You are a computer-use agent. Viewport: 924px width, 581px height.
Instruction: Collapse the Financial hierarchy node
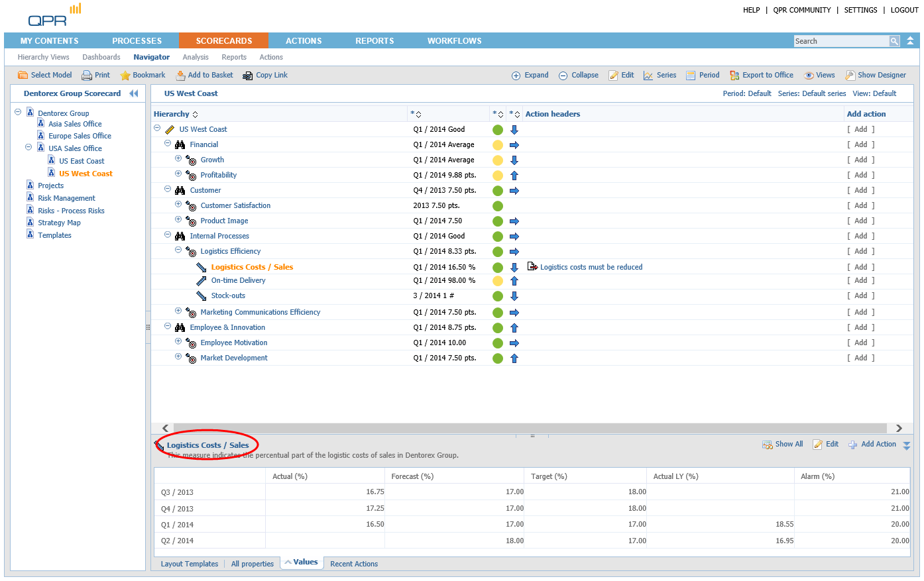[168, 144]
